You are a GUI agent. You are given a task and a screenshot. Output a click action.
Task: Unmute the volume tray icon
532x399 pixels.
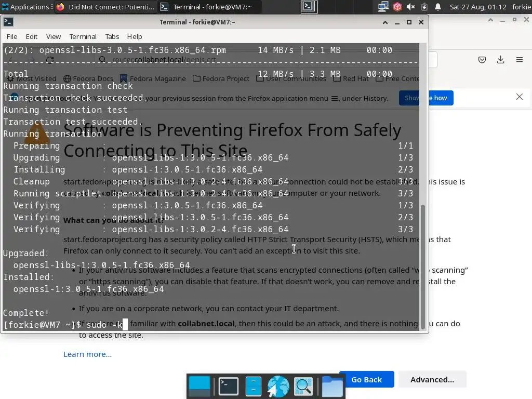(x=411, y=7)
